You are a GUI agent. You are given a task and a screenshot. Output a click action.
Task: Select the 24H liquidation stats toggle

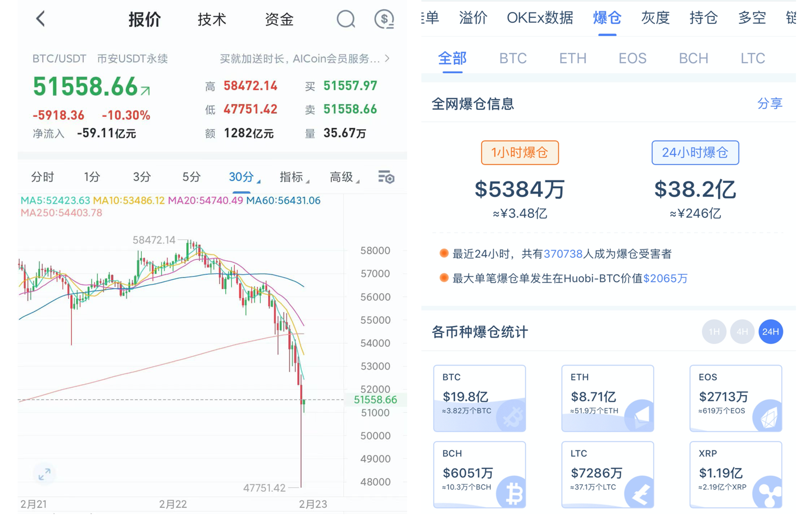click(770, 332)
